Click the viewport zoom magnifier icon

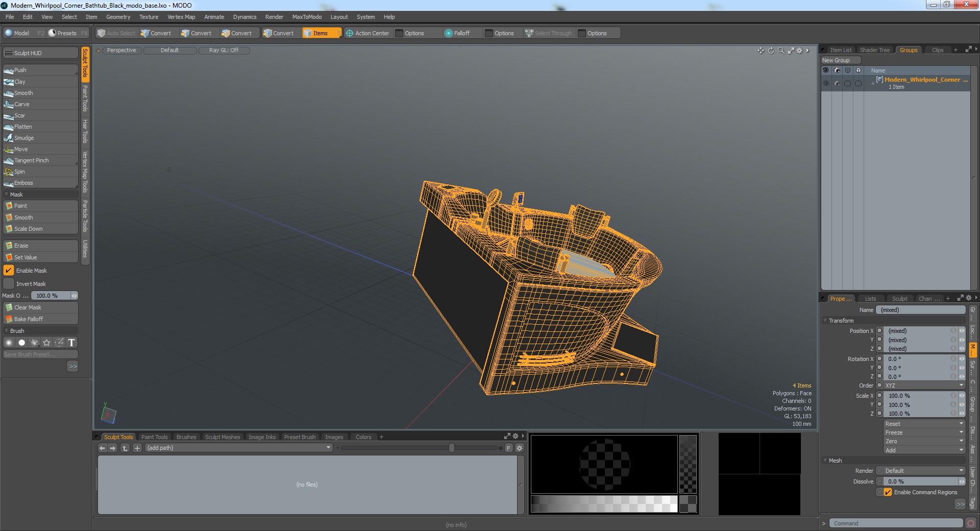tap(781, 51)
